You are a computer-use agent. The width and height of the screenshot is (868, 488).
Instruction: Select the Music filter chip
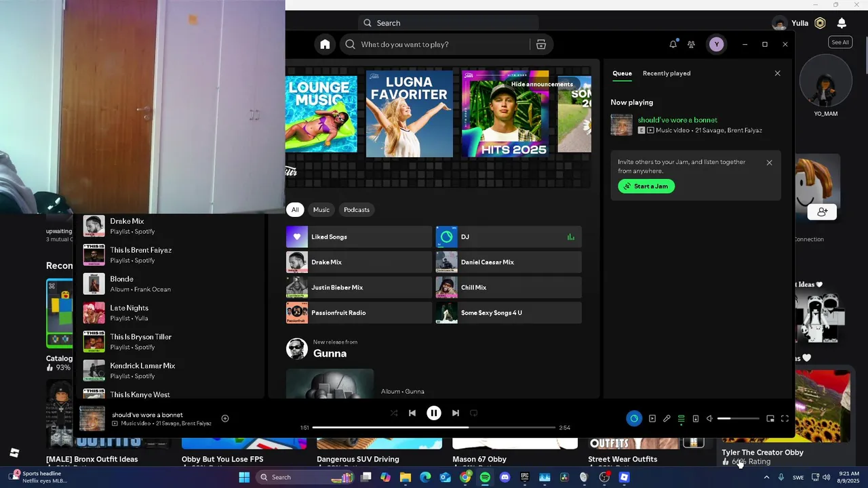321,209
